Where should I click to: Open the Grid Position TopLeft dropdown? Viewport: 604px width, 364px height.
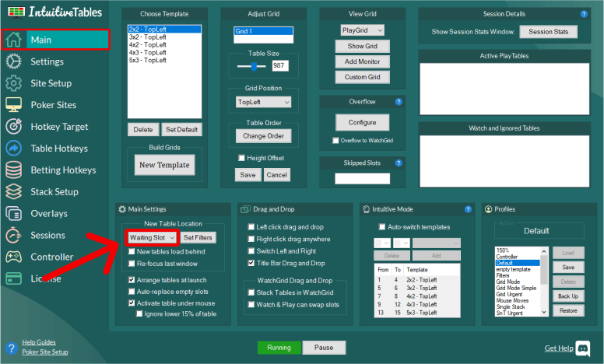pos(264,102)
